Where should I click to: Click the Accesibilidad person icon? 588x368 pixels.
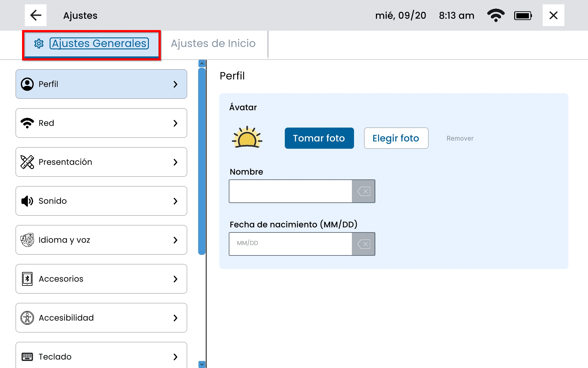[27, 318]
